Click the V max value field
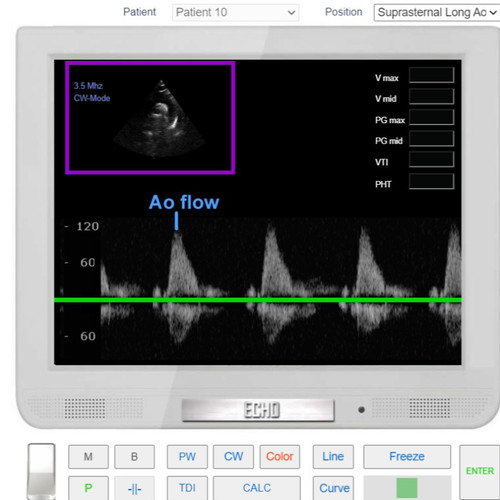Screen dimensions: 500x500 (431, 75)
